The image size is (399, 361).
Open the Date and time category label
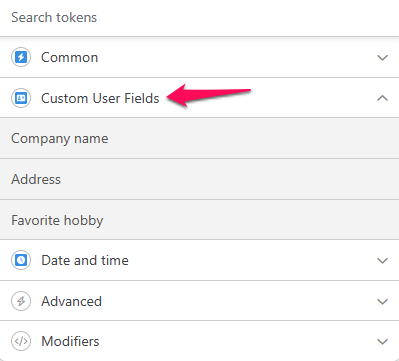[85, 260]
